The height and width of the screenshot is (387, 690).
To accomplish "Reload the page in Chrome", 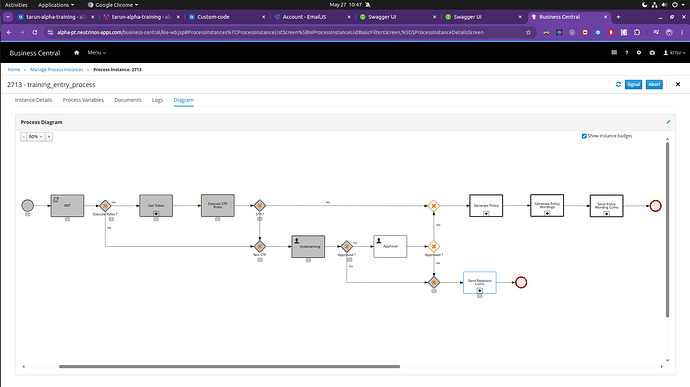I will tap(34, 32).
